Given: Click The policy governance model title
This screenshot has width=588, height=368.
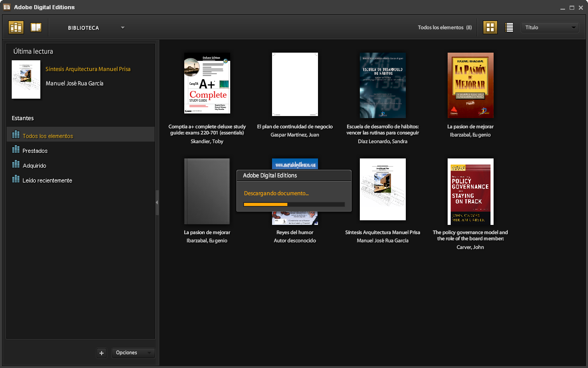Looking at the screenshot, I should tap(470, 236).
